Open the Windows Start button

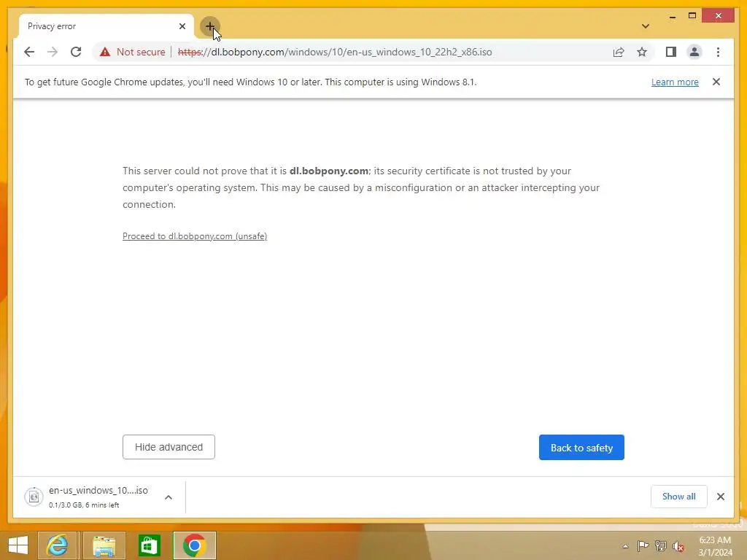pos(18,545)
